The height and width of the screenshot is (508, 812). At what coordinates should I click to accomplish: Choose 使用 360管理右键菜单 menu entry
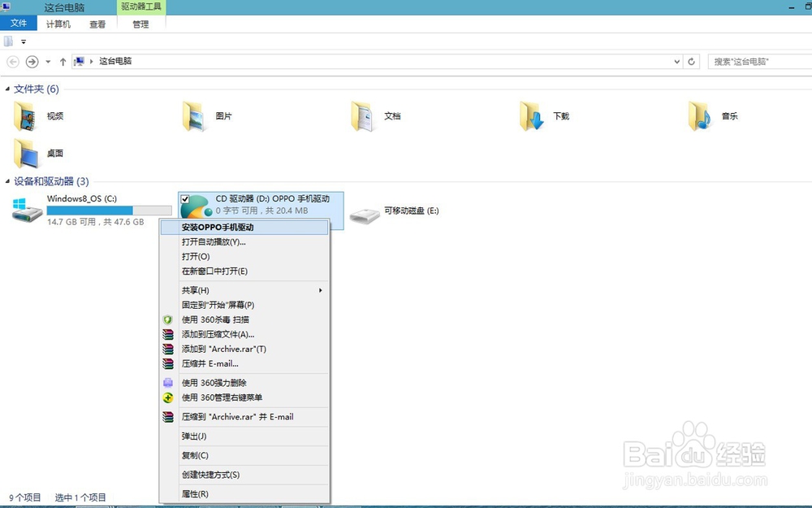pos(244,397)
